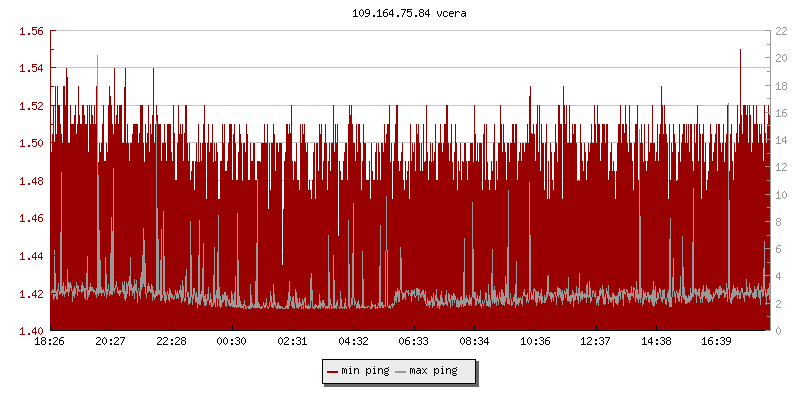Click the 06:33 time axis label
The width and height of the screenshot is (800, 400).
click(413, 341)
